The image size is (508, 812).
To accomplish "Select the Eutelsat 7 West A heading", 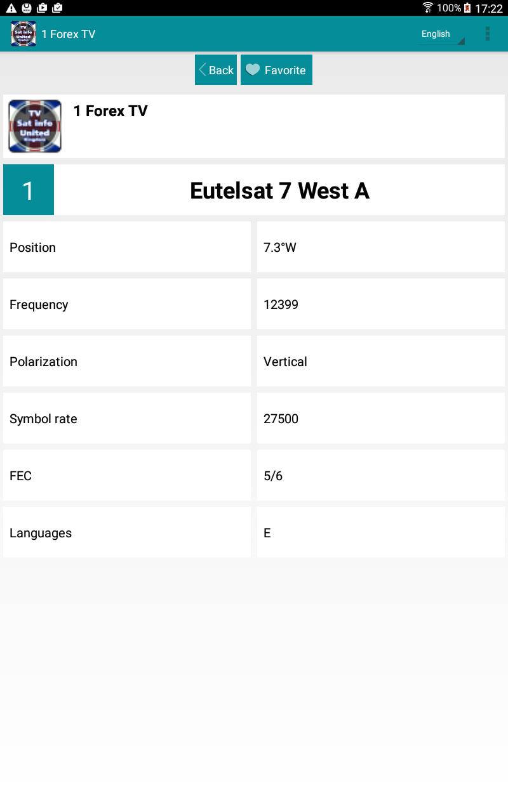I will 279,190.
